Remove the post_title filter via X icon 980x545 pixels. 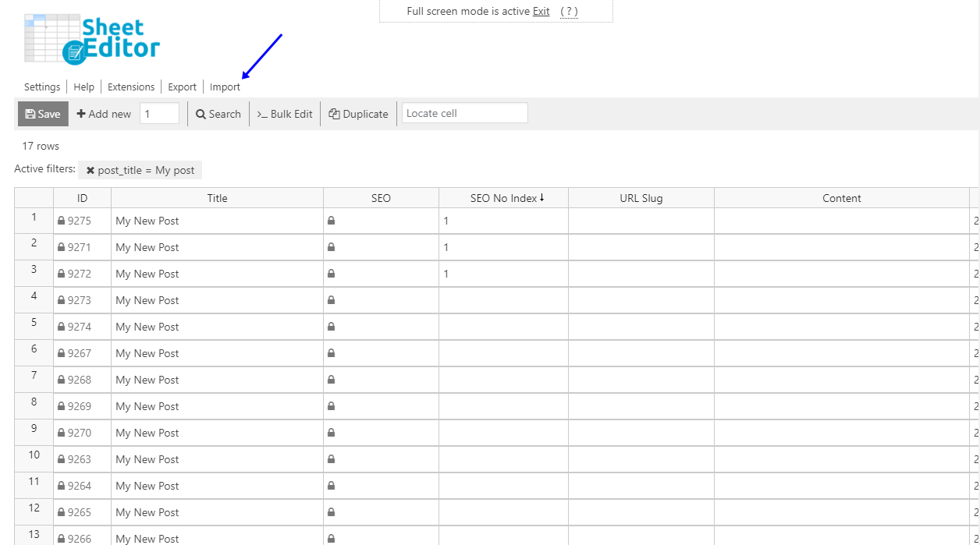91,170
